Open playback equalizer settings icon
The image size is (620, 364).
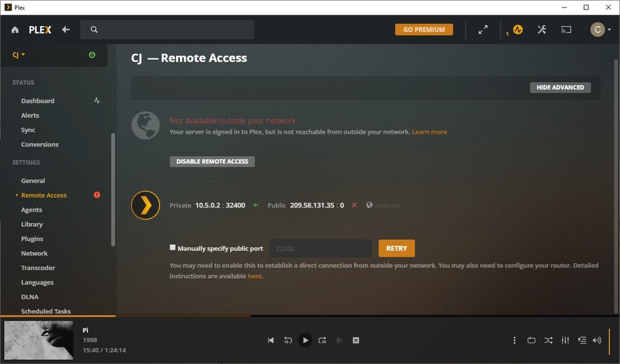tap(566, 340)
